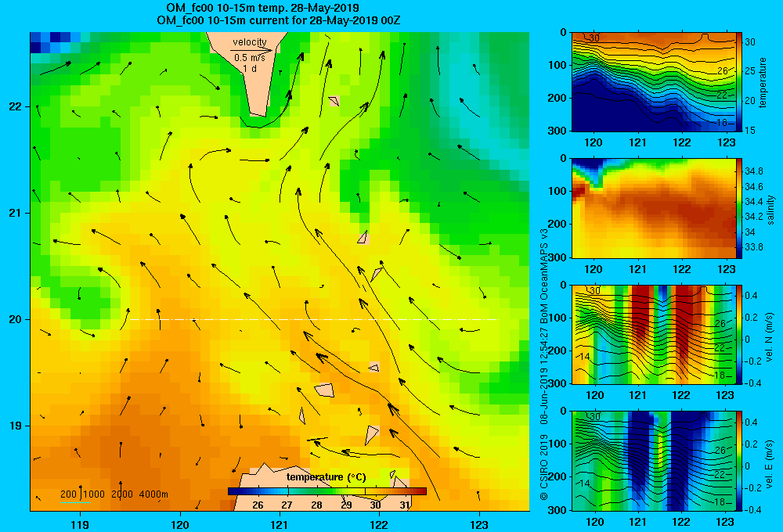Image resolution: width=783 pixels, height=532 pixels.
Task: Click the "1 d" text under velocity scale
Action: coord(250,68)
